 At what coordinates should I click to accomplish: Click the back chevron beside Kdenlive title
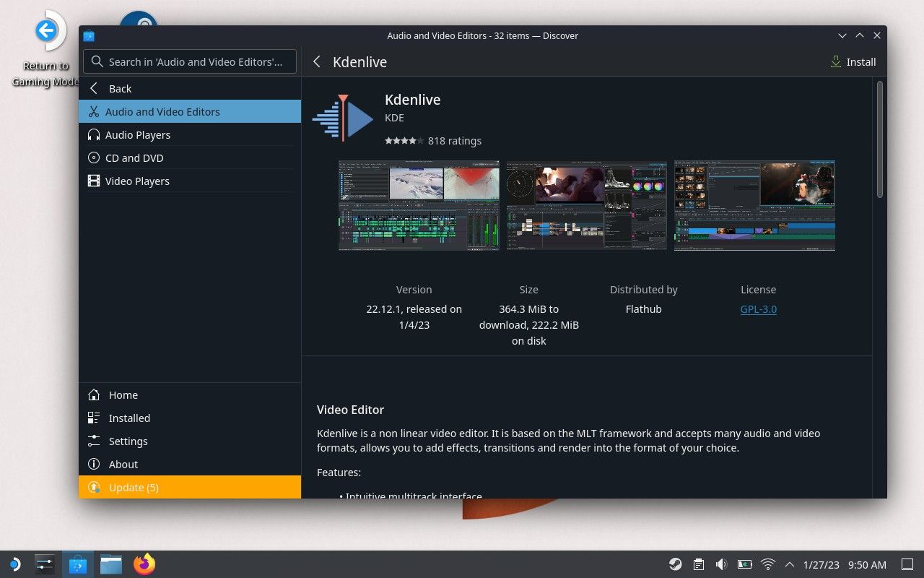click(317, 62)
